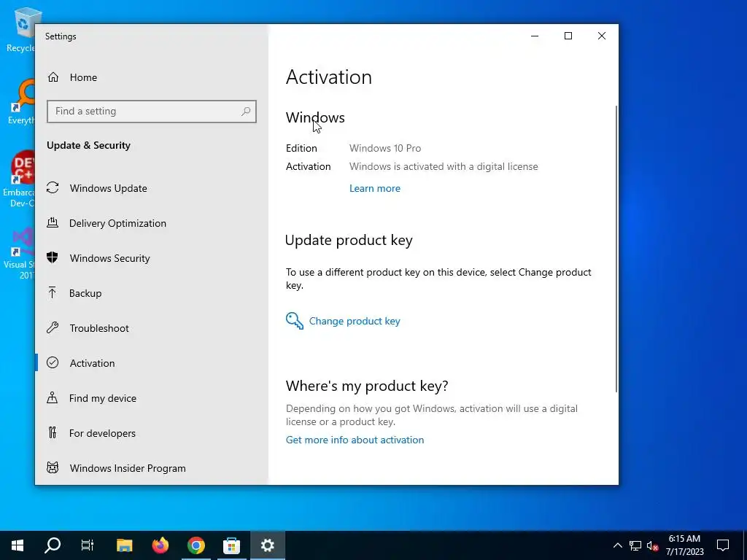The height and width of the screenshot is (560, 747).
Task: Click the Windows 10 Pro edition text
Action: point(385,148)
